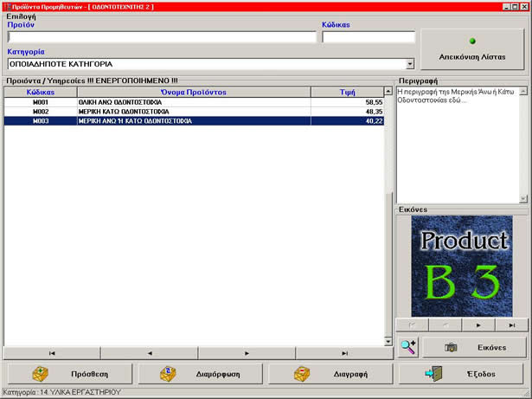
Task: Go to next record in product list
Action: pos(247,353)
